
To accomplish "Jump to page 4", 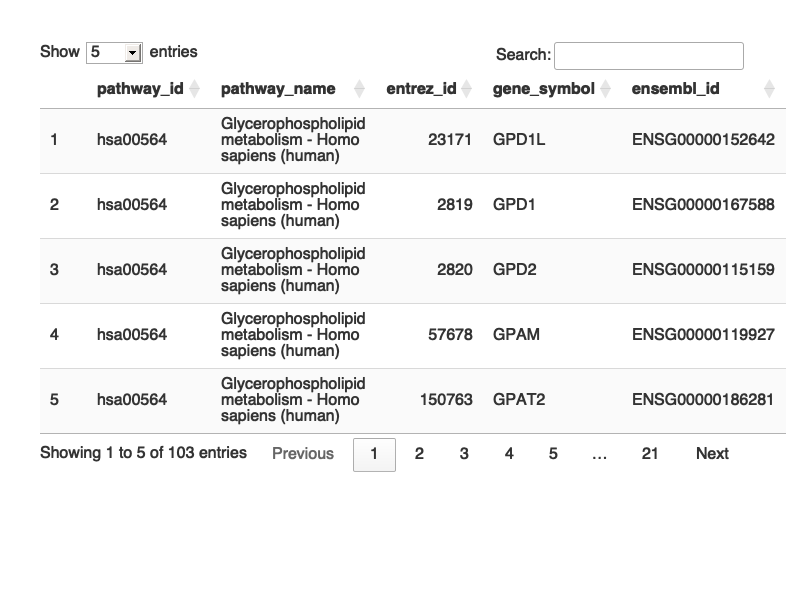I will pos(509,454).
